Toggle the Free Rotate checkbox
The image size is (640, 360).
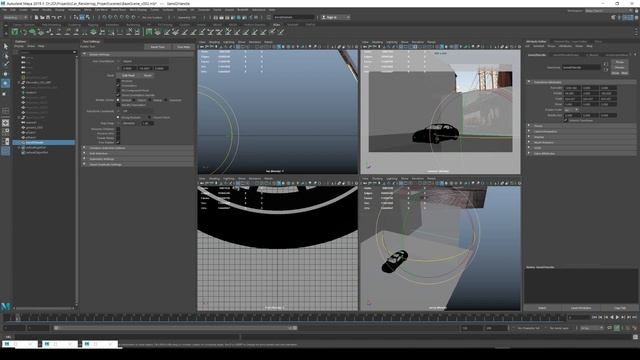coord(118,142)
